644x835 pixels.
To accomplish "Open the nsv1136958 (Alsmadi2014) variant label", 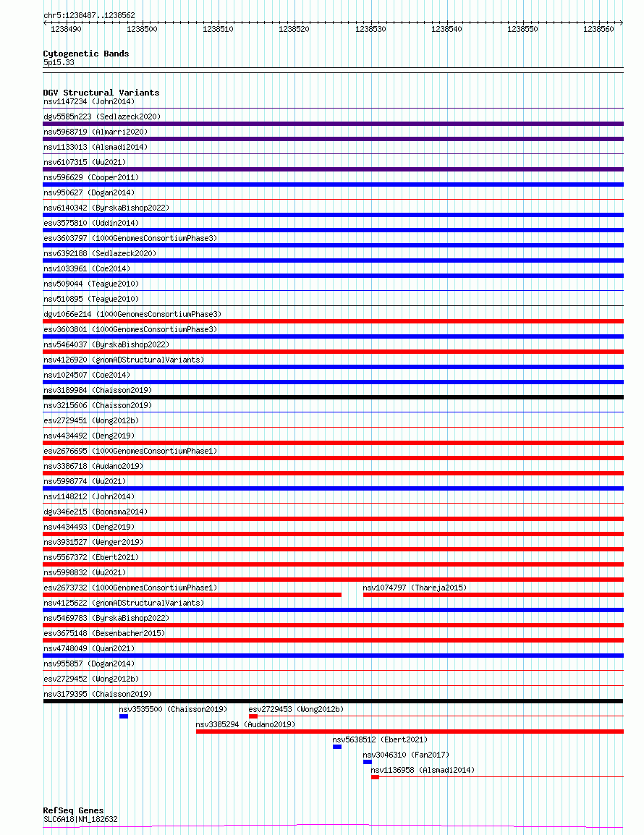I will click(x=423, y=770).
